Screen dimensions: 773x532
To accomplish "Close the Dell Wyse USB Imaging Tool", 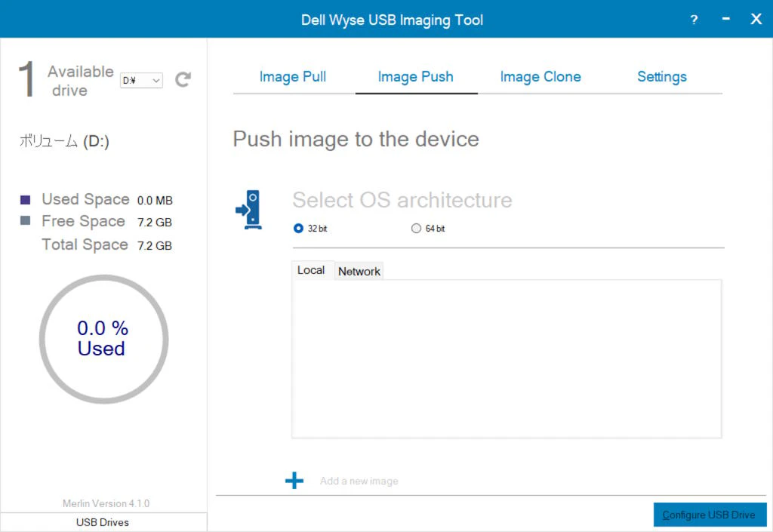I will [x=756, y=19].
